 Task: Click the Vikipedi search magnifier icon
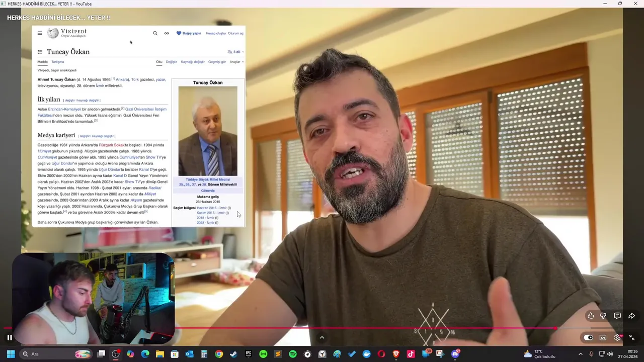pyautogui.click(x=155, y=33)
